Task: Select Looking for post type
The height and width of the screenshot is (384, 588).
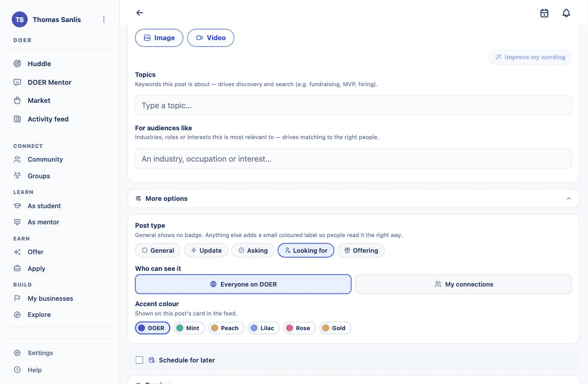Action: point(306,250)
